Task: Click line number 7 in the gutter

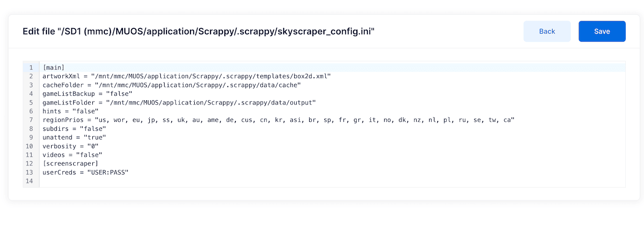Action: [31, 120]
